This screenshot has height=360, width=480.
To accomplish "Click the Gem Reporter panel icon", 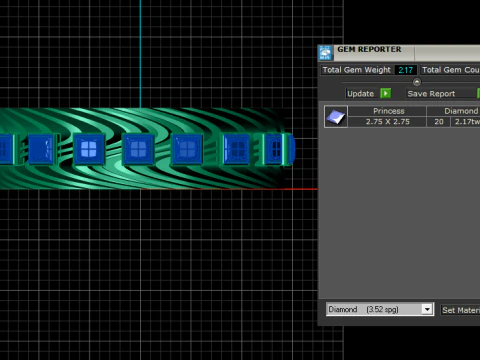I will [x=325, y=53].
